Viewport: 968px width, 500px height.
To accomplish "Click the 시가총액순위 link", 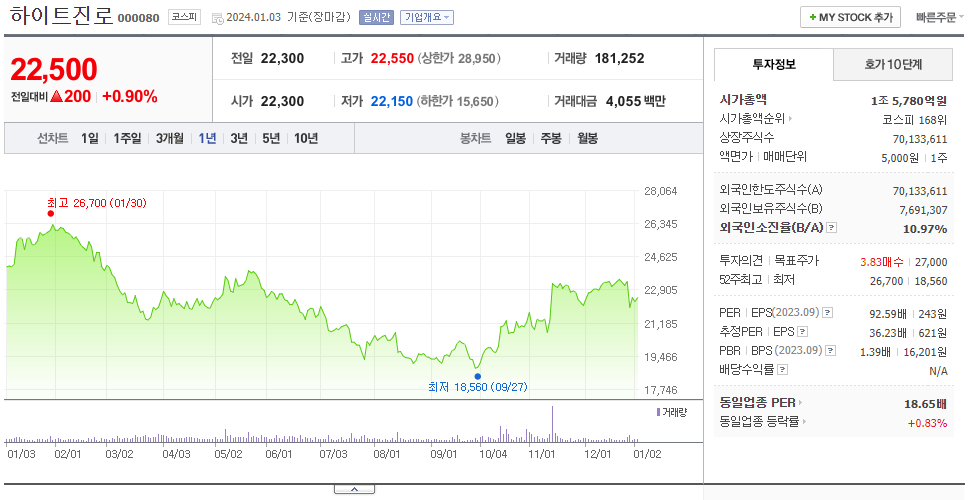I will point(753,119).
